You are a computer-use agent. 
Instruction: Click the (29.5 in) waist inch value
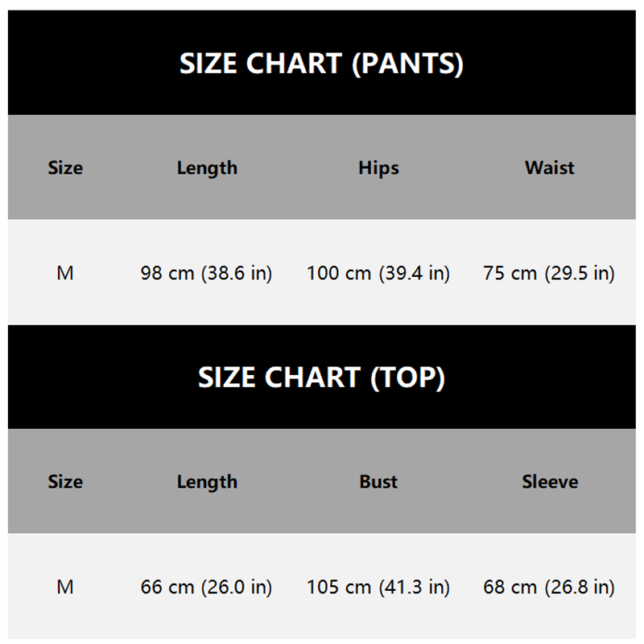[x=580, y=273]
